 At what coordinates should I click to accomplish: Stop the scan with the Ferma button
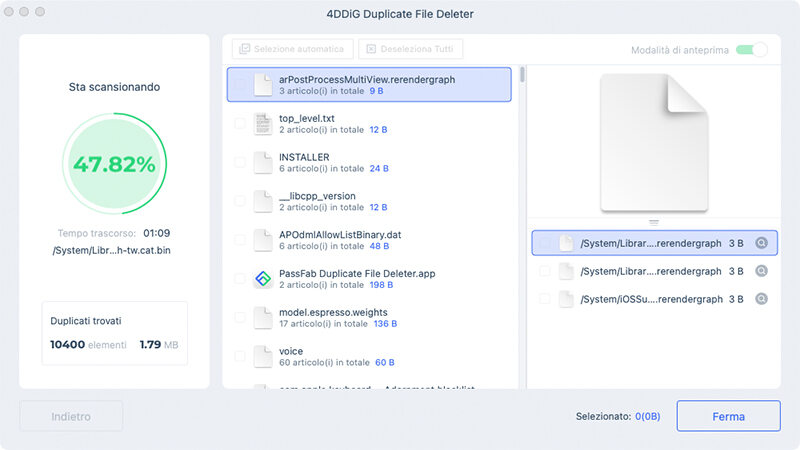[728, 415]
